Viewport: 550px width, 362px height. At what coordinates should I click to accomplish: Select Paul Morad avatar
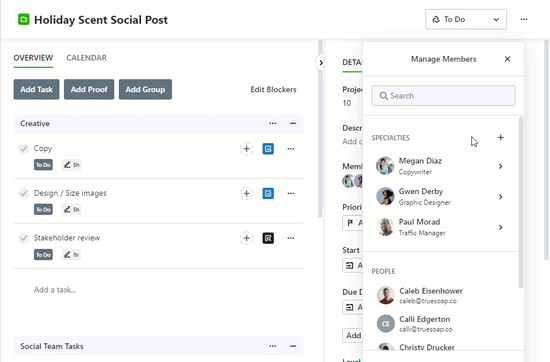click(x=385, y=227)
